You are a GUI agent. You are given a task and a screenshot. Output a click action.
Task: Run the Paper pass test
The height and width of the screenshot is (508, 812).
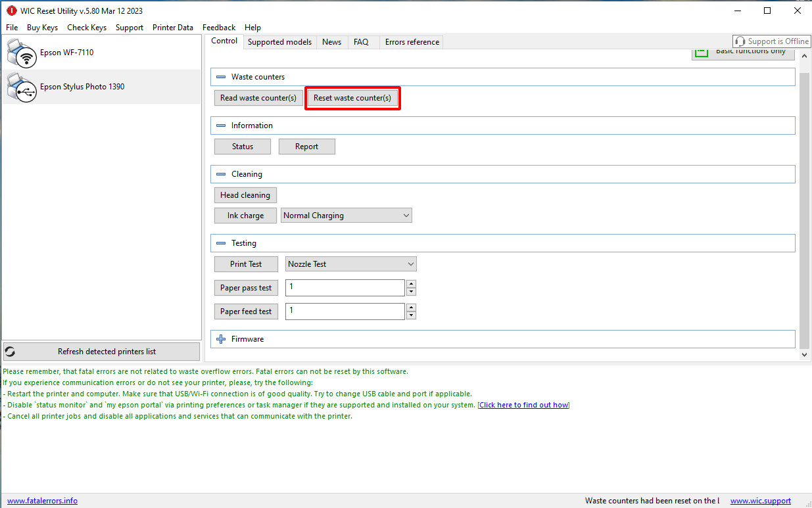coord(246,288)
